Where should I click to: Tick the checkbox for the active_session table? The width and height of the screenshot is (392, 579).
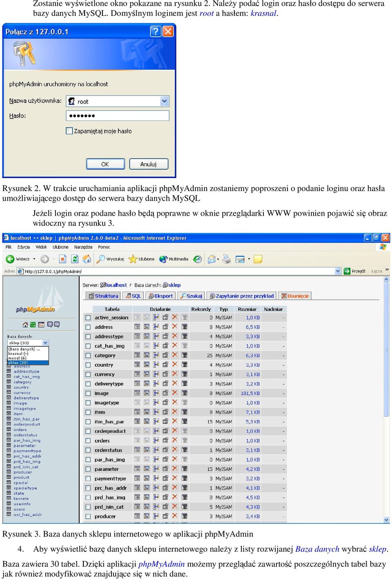88,317
